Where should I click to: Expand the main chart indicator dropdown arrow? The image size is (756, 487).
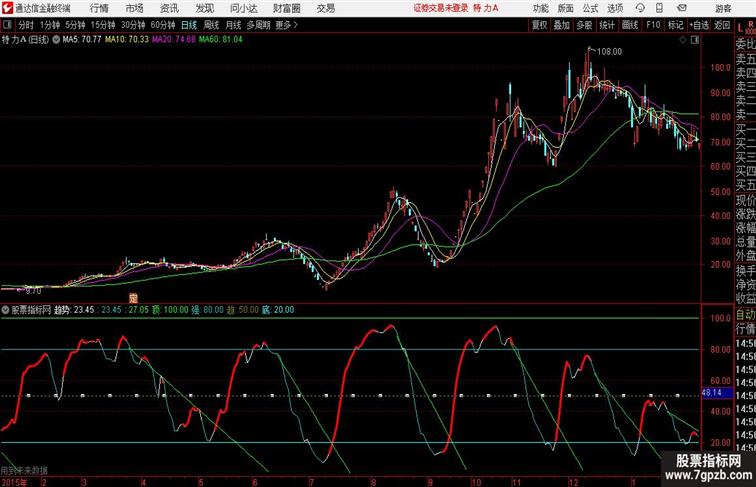(56, 40)
